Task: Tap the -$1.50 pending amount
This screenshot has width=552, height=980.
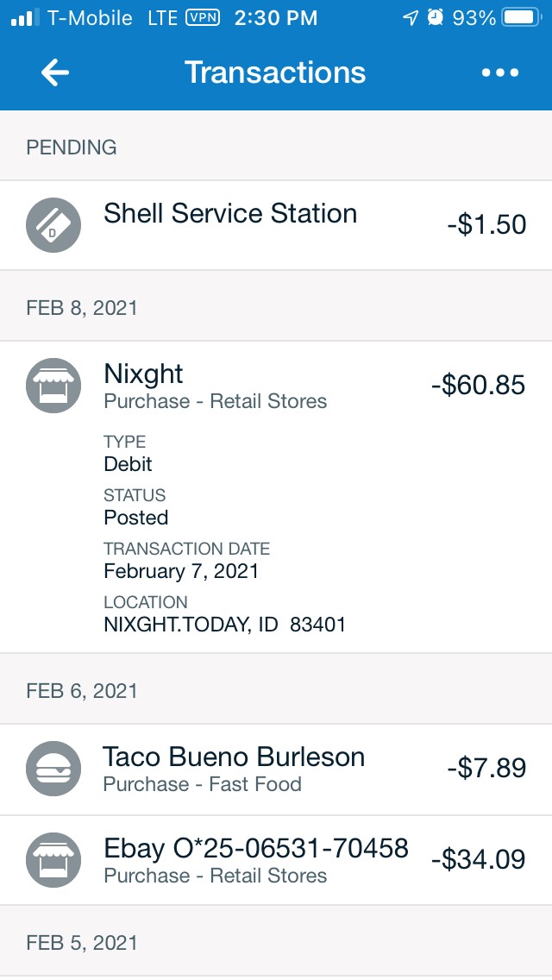Action: click(486, 224)
